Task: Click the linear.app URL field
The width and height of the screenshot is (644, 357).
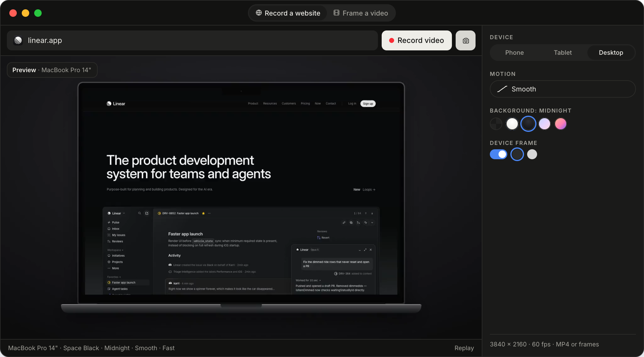Action: coord(192,40)
